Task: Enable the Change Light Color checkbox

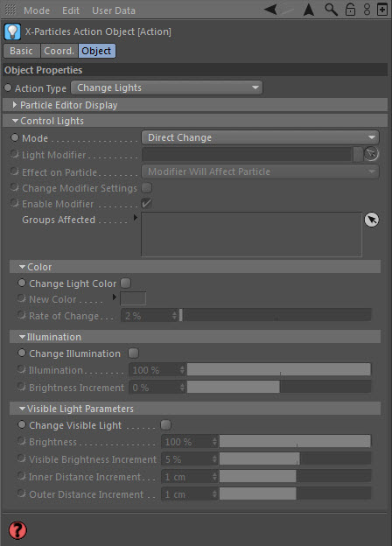Action: [x=126, y=283]
